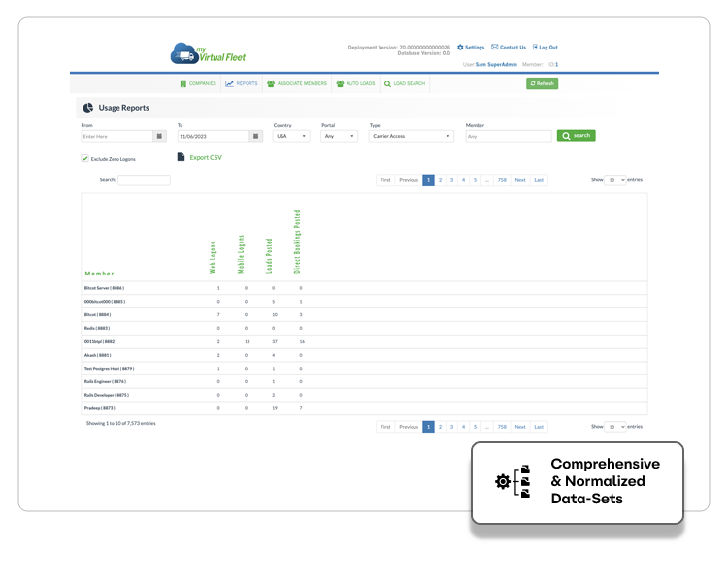Click the Member text input field

point(508,136)
